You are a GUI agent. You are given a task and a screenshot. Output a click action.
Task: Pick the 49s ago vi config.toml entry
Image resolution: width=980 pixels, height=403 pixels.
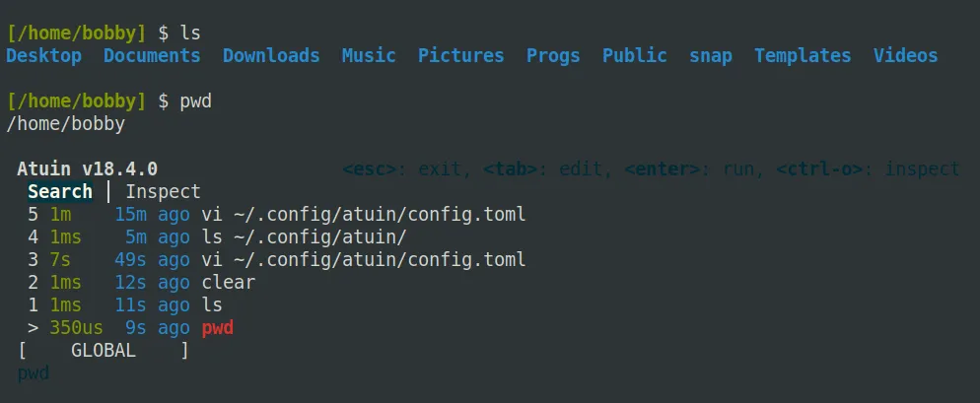tap(363, 259)
